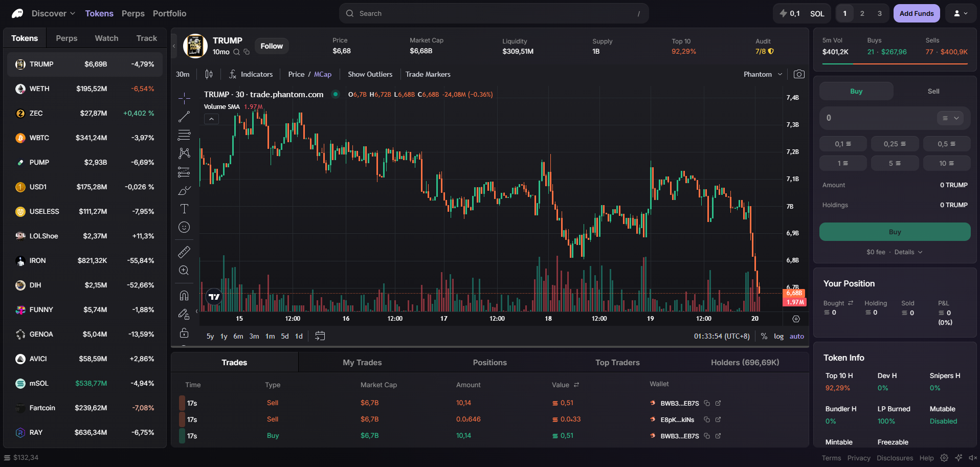Switch to the Top Traders tab
Image resolution: width=980 pixels, height=467 pixels.
[617, 362]
